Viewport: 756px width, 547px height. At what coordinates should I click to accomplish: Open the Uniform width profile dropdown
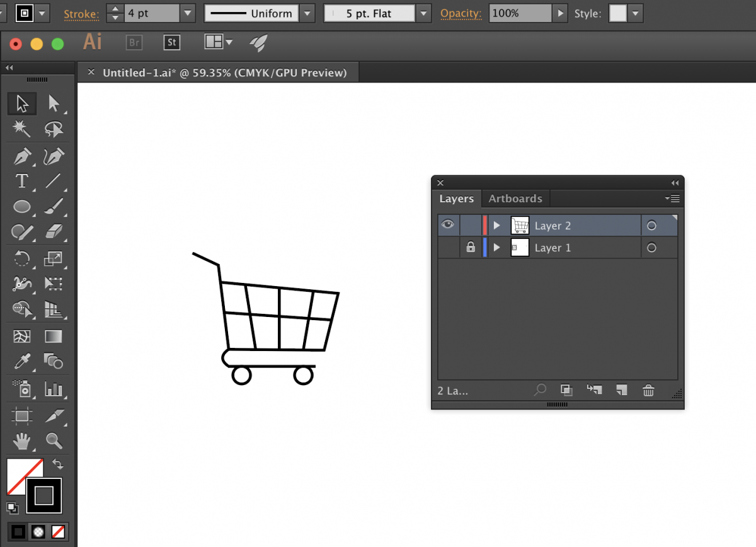[x=307, y=13]
